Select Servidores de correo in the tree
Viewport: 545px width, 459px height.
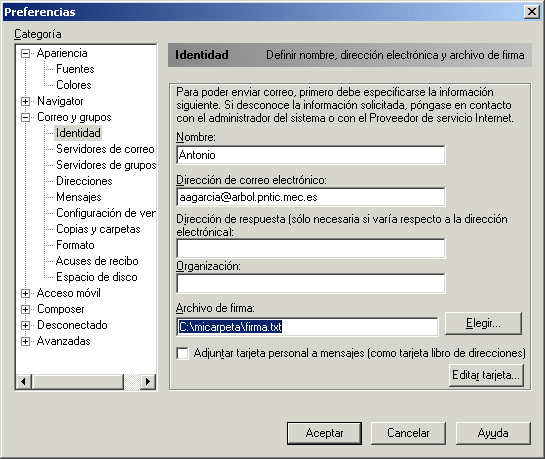click(x=105, y=149)
